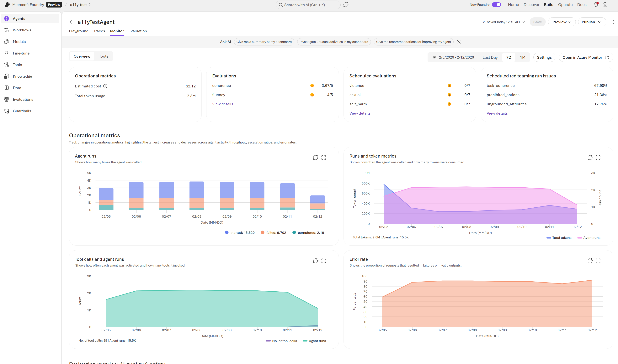Select the 1M time range

[x=523, y=57]
